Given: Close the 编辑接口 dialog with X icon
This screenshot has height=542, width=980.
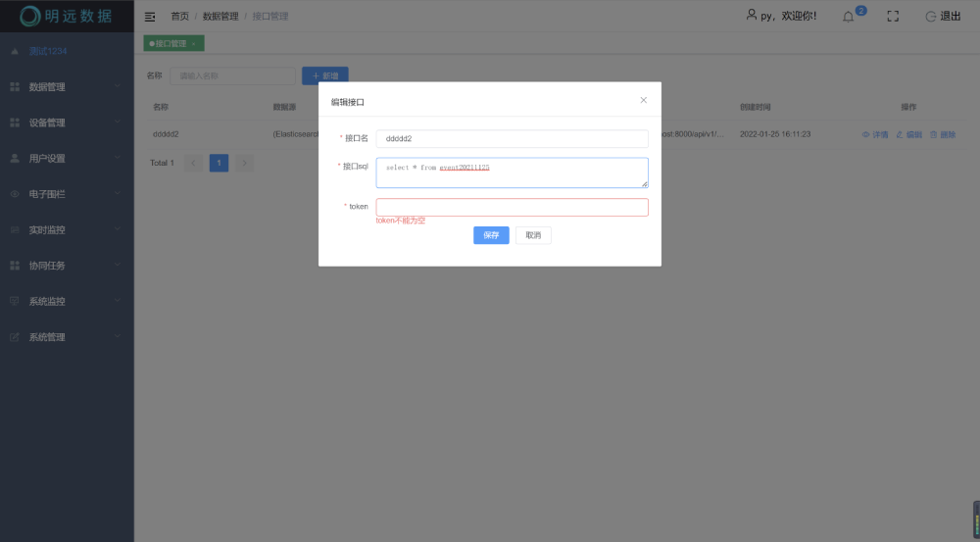Looking at the screenshot, I should [x=643, y=100].
